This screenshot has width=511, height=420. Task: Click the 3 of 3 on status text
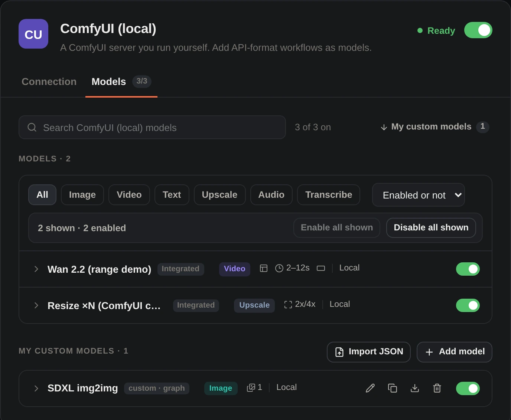click(313, 127)
